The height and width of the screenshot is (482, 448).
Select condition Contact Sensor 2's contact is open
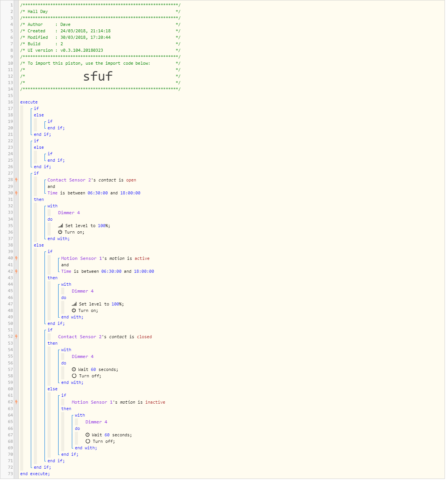(x=92, y=180)
